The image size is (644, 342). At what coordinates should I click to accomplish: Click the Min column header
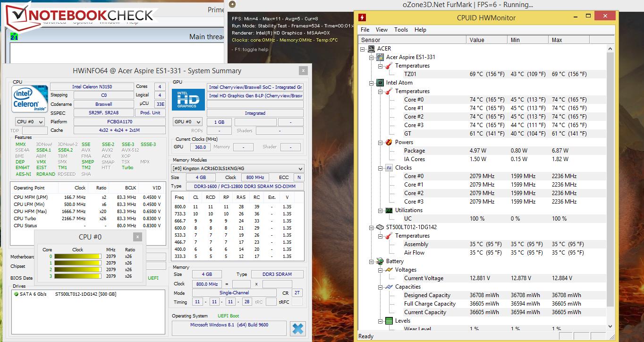(x=528, y=40)
